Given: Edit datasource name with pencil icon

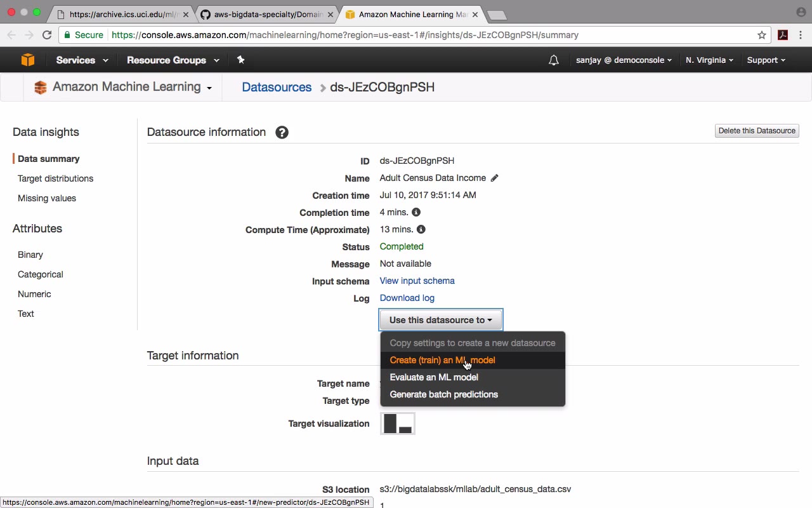Looking at the screenshot, I should pyautogui.click(x=494, y=178).
